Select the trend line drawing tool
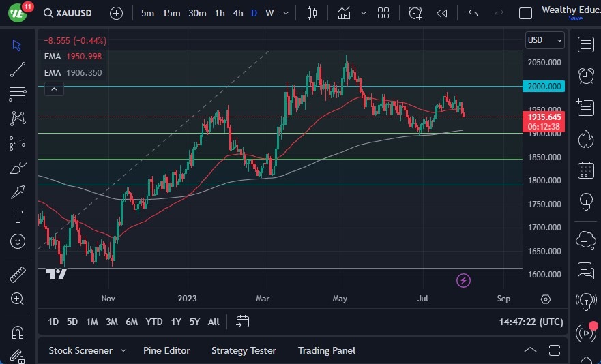This screenshot has width=601, height=364. (x=18, y=69)
